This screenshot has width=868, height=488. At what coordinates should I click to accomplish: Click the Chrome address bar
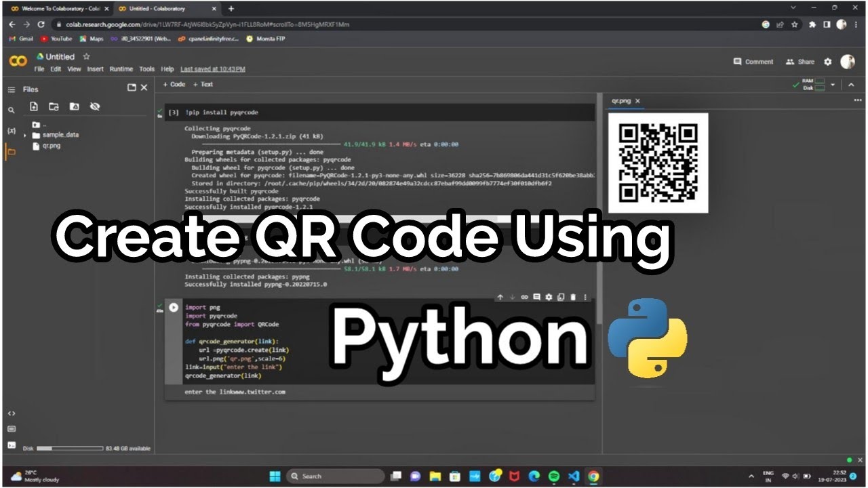(407, 24)
